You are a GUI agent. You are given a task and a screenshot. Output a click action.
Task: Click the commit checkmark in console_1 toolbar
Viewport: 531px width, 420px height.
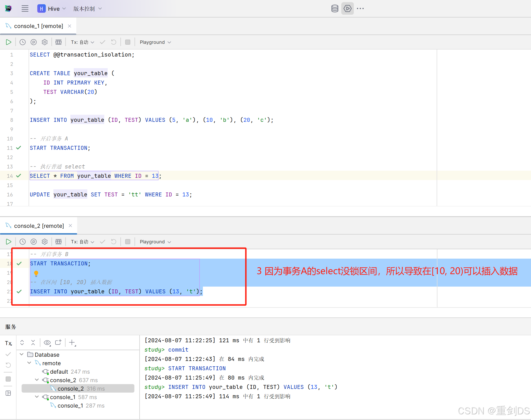pyautogui.click(x=103, y=42)
